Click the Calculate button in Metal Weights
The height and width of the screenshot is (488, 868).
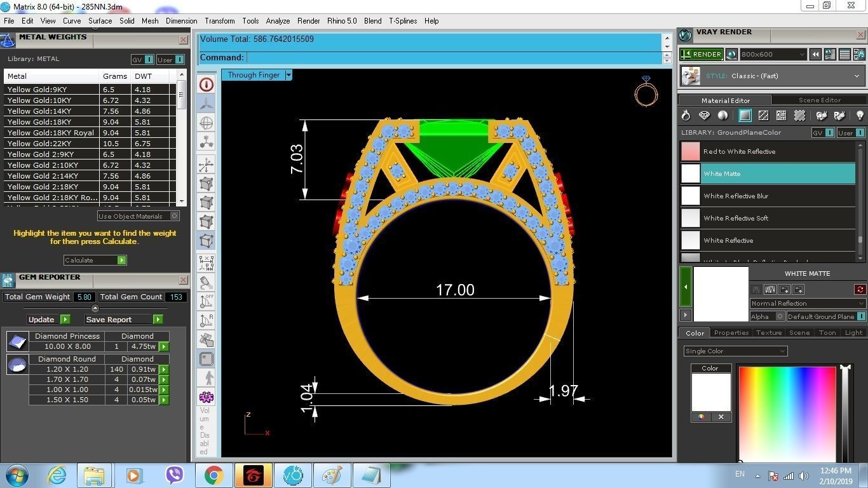(x=95, y=261)
